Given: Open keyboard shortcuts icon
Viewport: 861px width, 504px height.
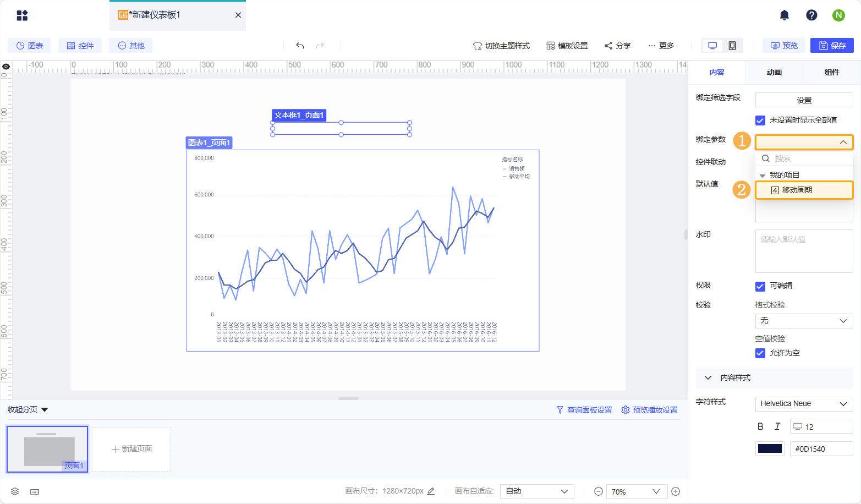Looking at the screenshot, I should 35,491.
